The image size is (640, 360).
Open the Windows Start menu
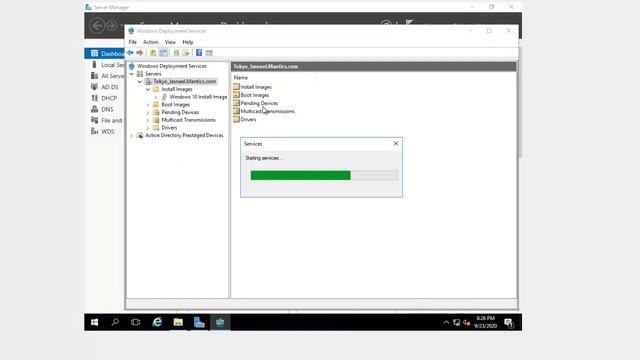tap(94, 322)
